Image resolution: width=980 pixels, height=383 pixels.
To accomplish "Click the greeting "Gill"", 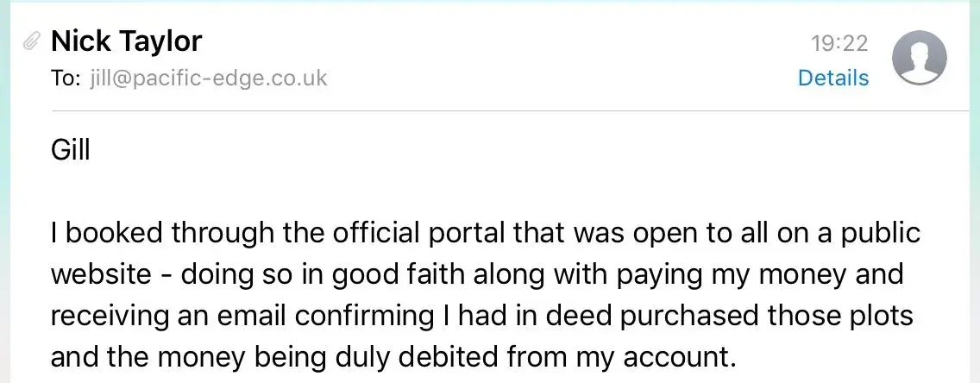I will point(71,151).
